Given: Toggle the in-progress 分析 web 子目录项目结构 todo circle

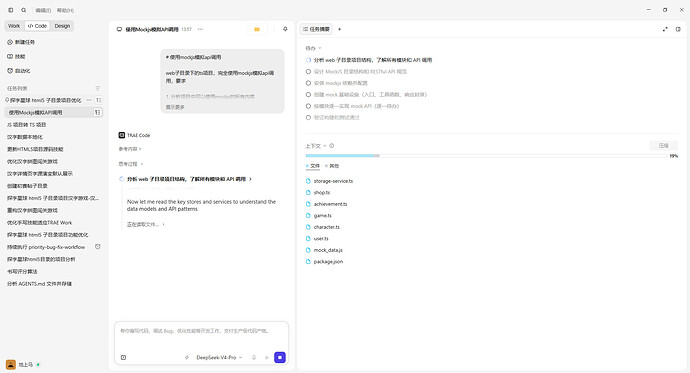Looking at the screenshot, I should [x=308, y=60].
